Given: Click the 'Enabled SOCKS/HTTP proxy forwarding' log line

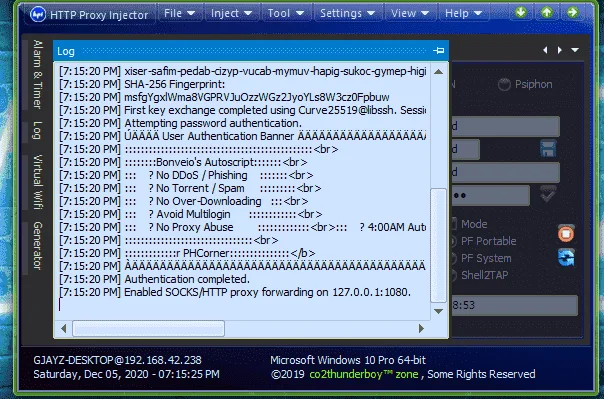Looking at the screenshot, I should click(x=235, y=292).
